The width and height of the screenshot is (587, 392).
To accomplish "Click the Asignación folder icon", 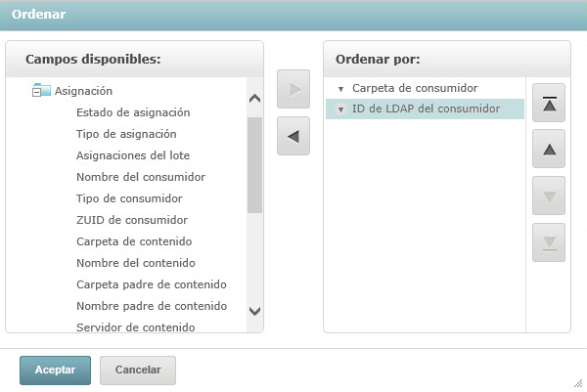I will coord(44,90).
